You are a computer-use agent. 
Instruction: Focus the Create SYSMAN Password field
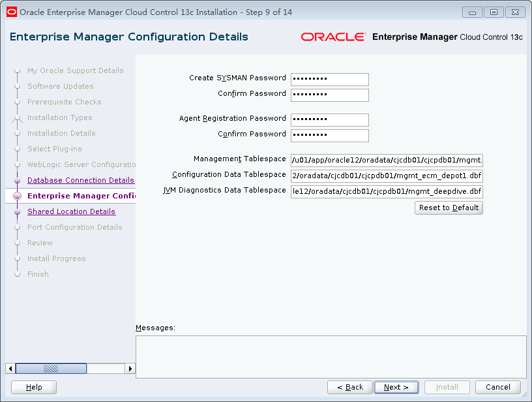click(x=329, y=80)
